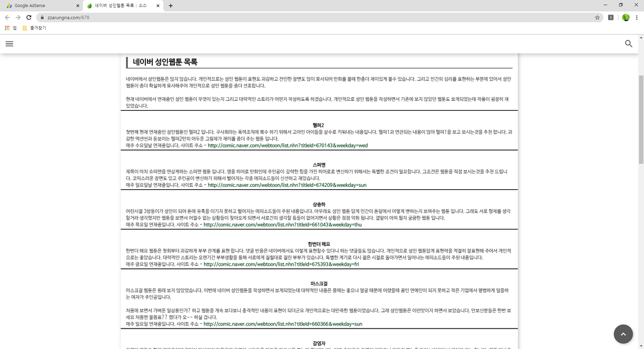Open the site search magnifier icon
The height and width of the screenshot is (349, 644).
click(x=628, y=43)
